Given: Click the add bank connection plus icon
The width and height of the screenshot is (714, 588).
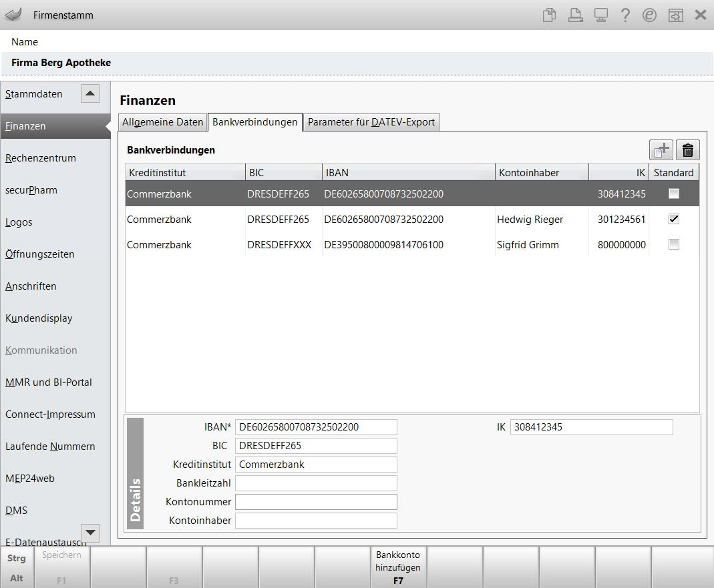Looking at the screenshot, I should point(661,150).
